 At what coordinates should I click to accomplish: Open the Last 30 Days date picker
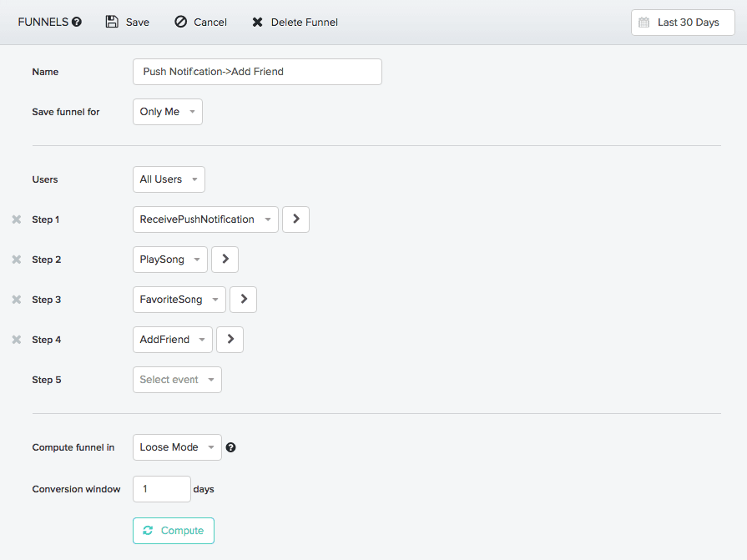point(682,23)
